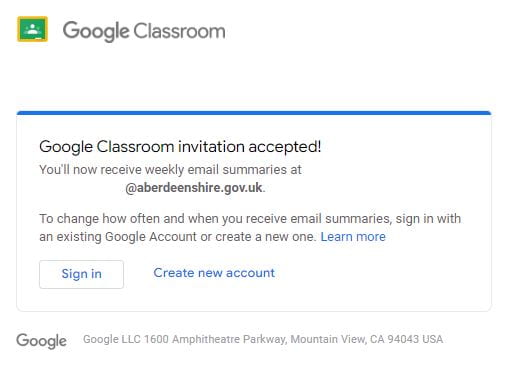This screenshot has width=511, height=367.
Task: Click the green Google Classroom chalkboard icon
Action: (32, 29)
